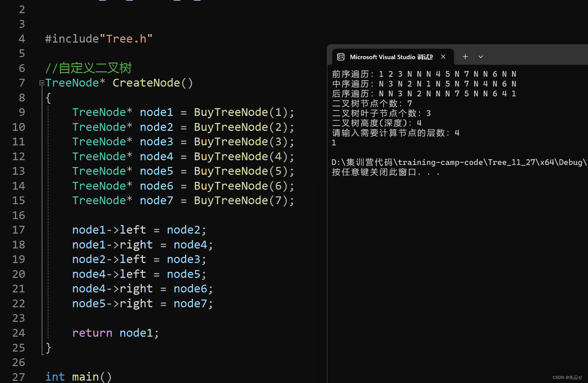
Task: Click the 请输入需要计算节点的层数 prompt line
Action: [396, 133]
